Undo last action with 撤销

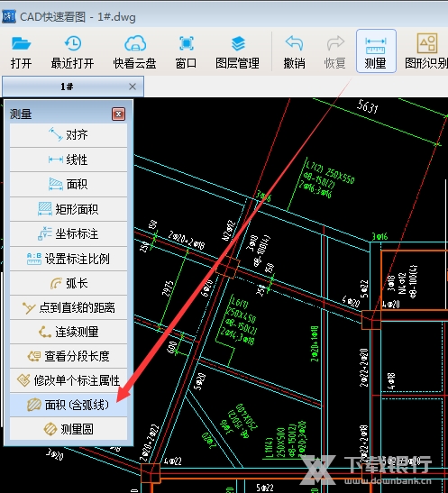[294, 52]
